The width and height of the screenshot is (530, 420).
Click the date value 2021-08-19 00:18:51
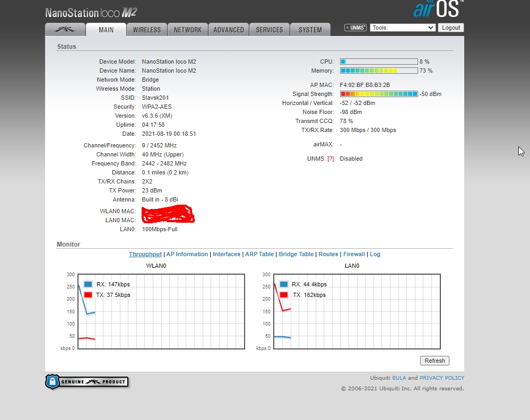pyautogui.click(x=169, y=134)
